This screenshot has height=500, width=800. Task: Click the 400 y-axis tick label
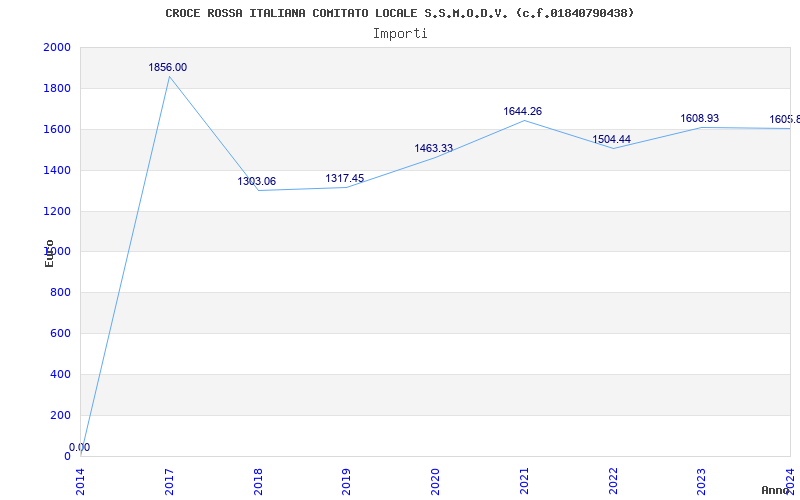tap(60, 374)
